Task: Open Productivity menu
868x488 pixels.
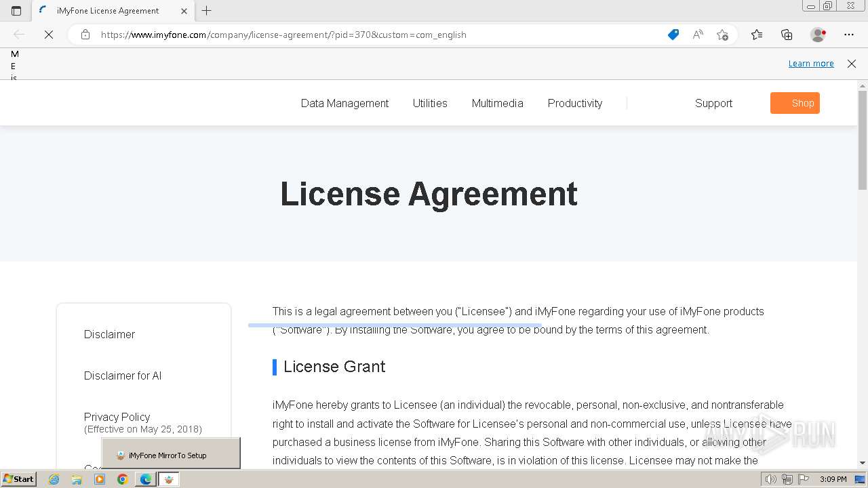Action: 575,103
